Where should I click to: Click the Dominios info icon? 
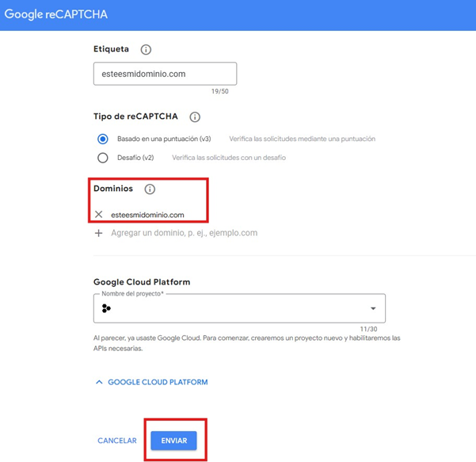[150, 189]
